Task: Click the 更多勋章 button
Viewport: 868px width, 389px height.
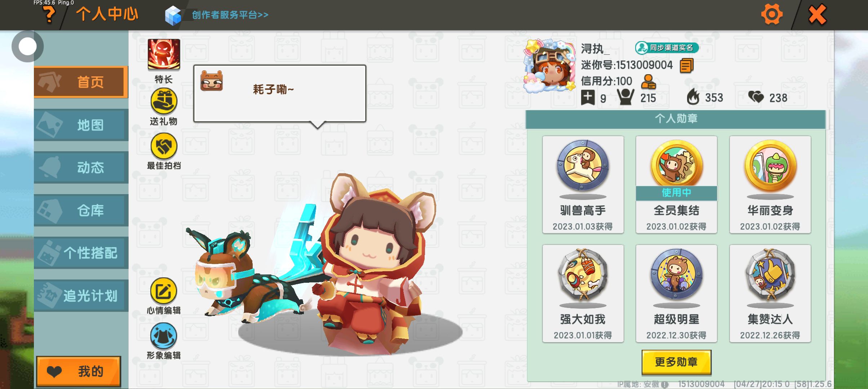Action: click(x=676, y=362)
